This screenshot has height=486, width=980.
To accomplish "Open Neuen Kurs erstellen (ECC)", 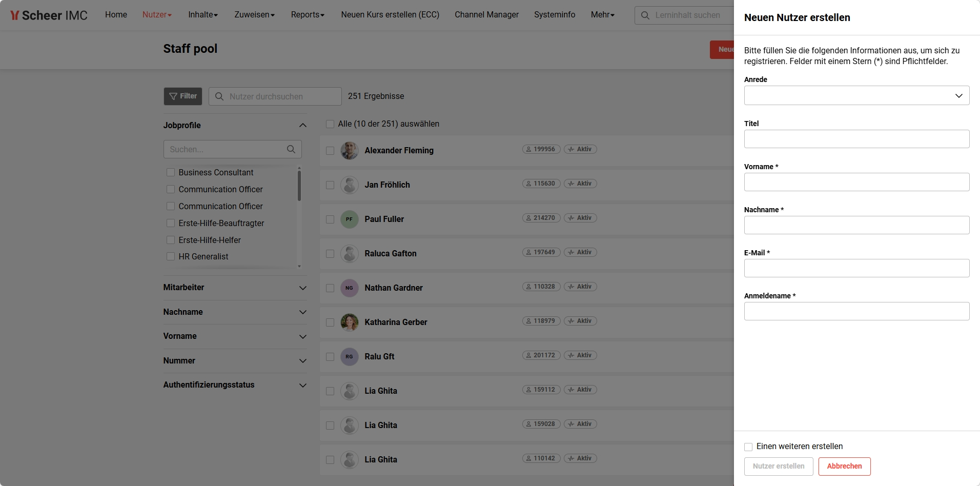I will [x=390, y=15].
